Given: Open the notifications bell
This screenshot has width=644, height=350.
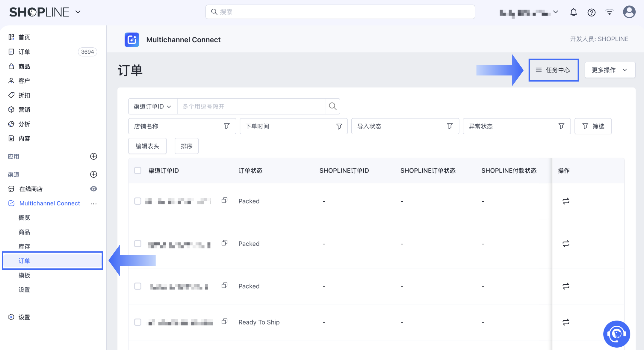Looking at the screenshot, I should click(x=574, y=12).
